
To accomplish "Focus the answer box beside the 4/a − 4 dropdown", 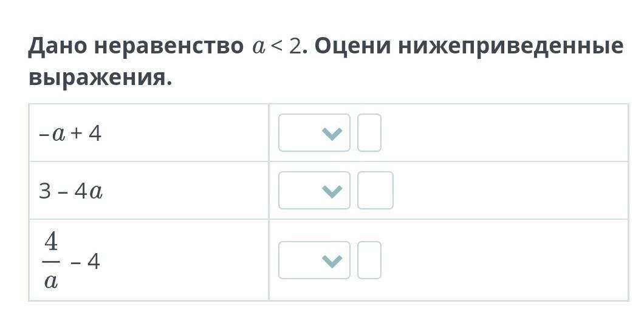I will pos(369,260).
